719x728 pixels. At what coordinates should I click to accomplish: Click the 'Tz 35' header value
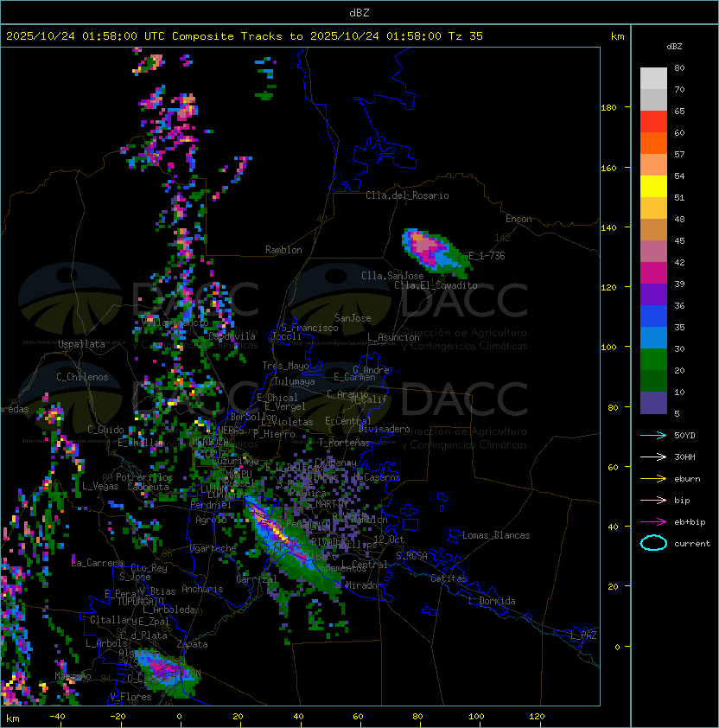(x=466, y=36)
